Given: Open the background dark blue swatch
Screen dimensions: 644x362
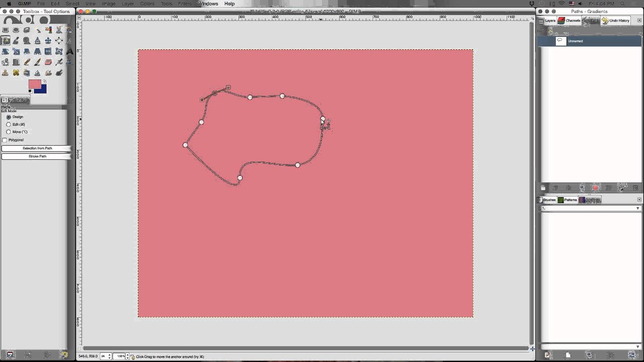Looking at the screenshot, I should (42, 90).
